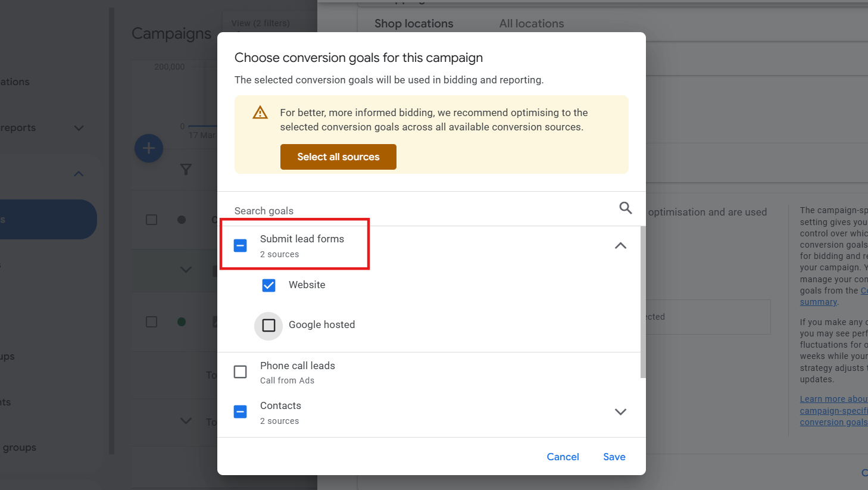This screenshot has height=490, width=868.
Task: Cancel the conversion goals dialog
Action: tap(562, 457)
